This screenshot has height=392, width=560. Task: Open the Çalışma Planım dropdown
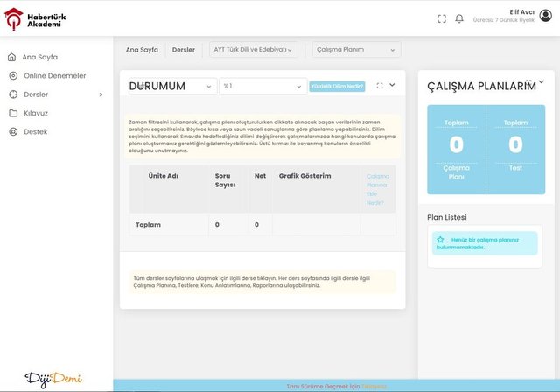356,50
